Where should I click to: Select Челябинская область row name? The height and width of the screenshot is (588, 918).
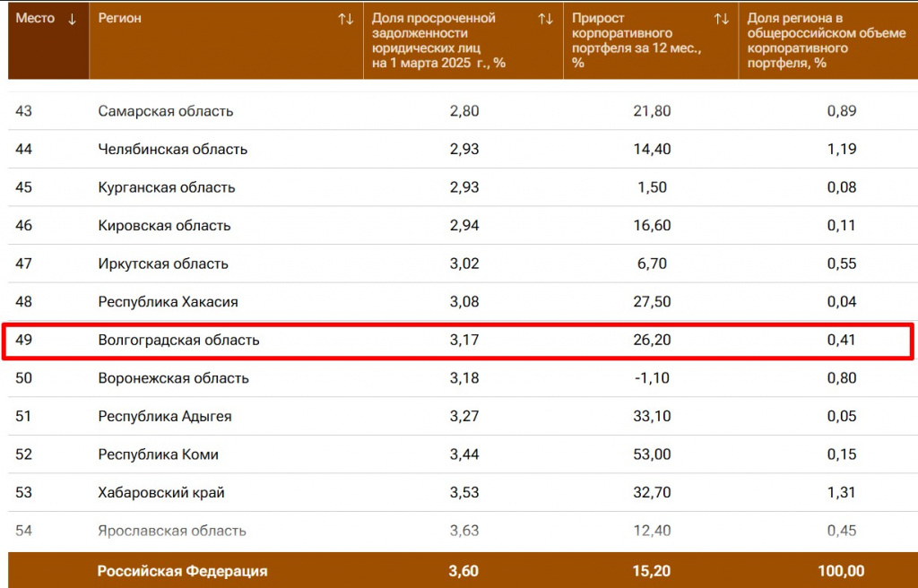click(x=173, y=149)
